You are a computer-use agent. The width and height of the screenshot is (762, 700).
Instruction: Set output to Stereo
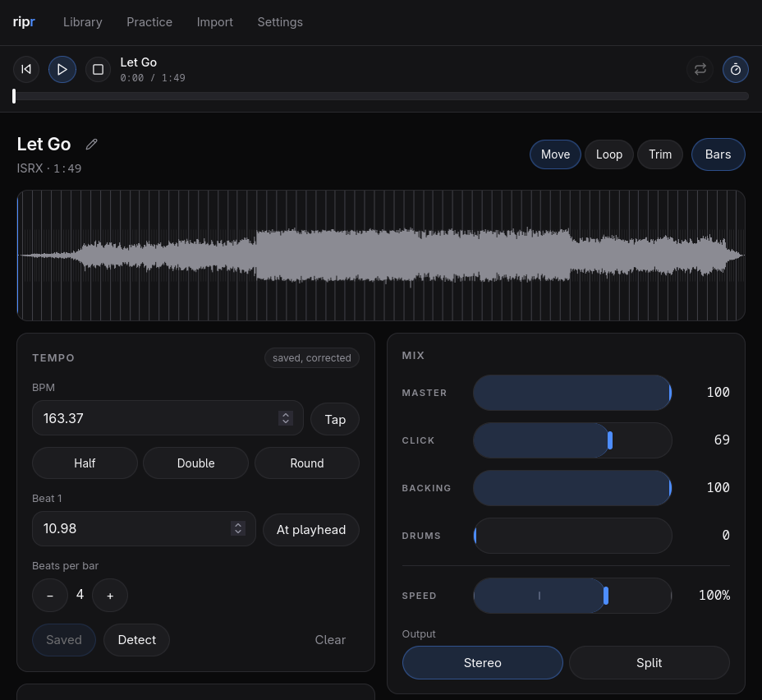coord(483,662)
